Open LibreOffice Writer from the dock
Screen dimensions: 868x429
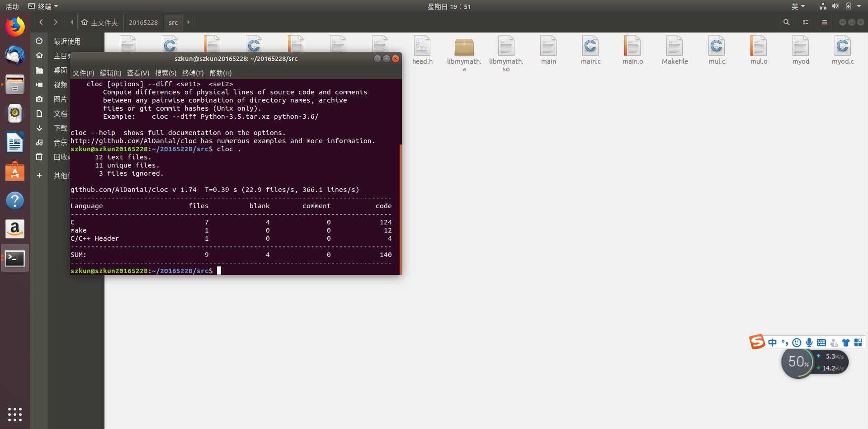click(x=15, y=143)
